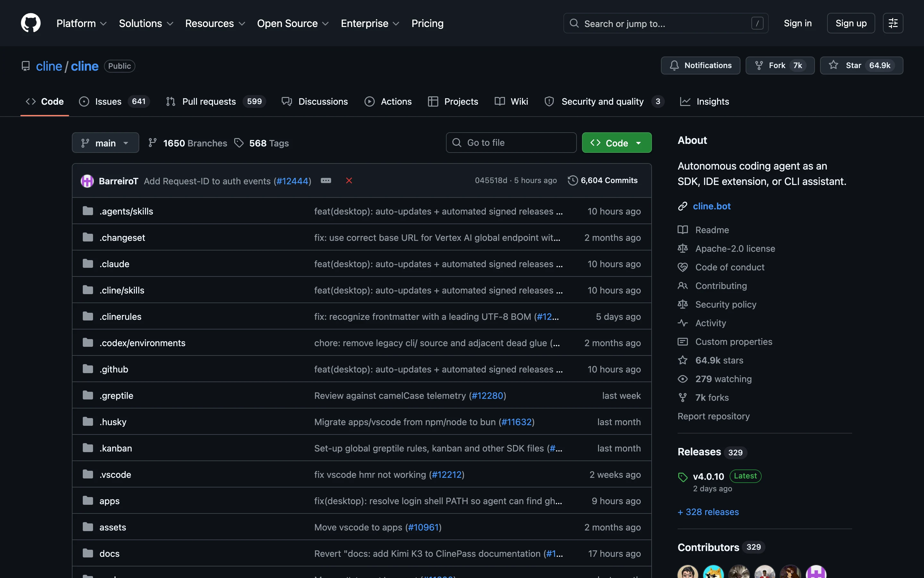Click the book icon next to Readme
The image size is (924, 578).
point(683,230)
